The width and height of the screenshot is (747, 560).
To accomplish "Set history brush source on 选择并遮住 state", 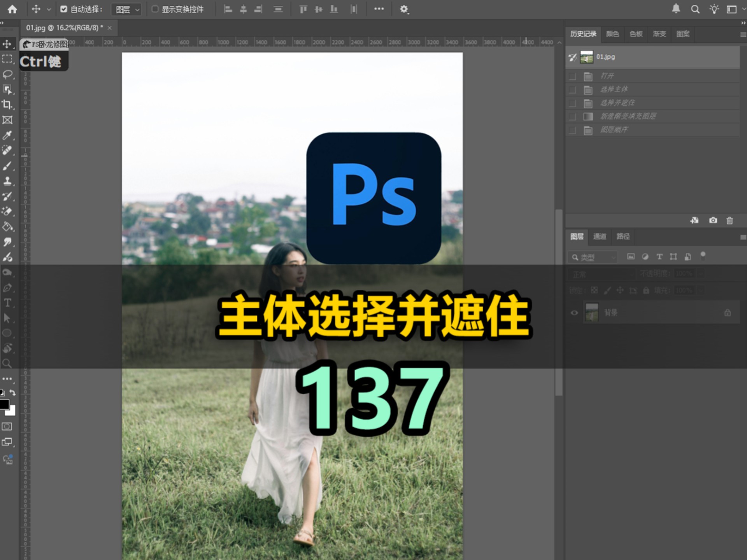I will click(x=572, y=103).
